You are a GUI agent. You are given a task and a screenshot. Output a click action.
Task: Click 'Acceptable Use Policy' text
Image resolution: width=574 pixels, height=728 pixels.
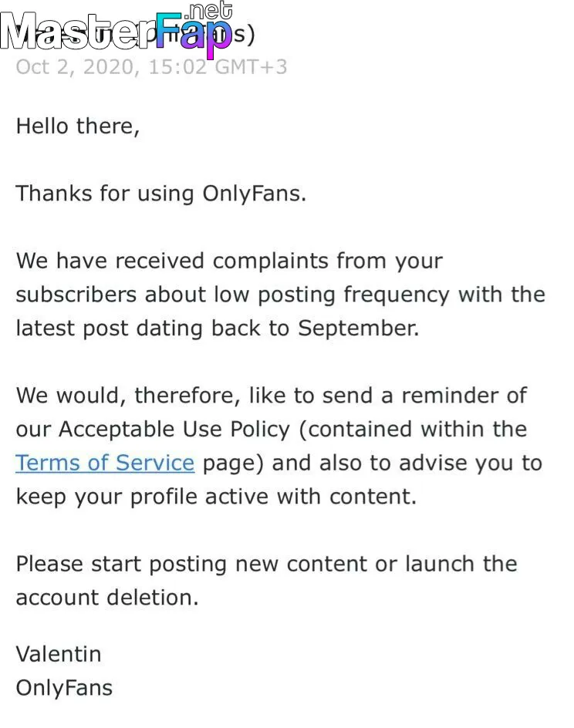(174, 430)
